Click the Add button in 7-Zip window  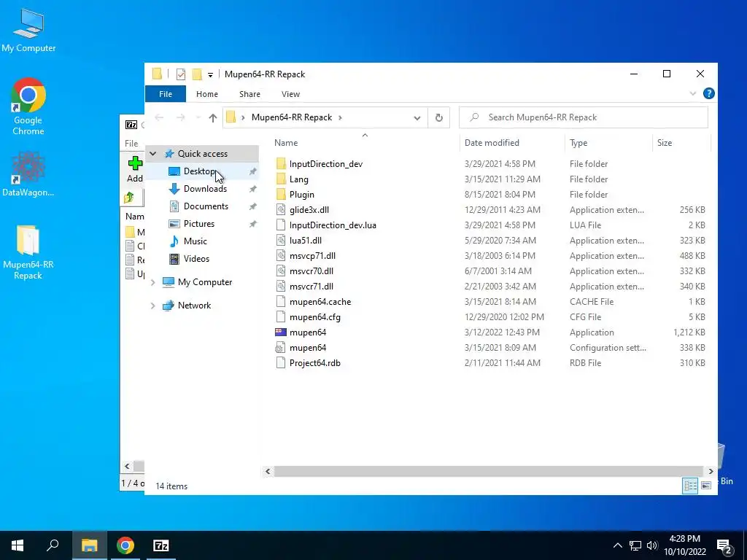[135, 169]
